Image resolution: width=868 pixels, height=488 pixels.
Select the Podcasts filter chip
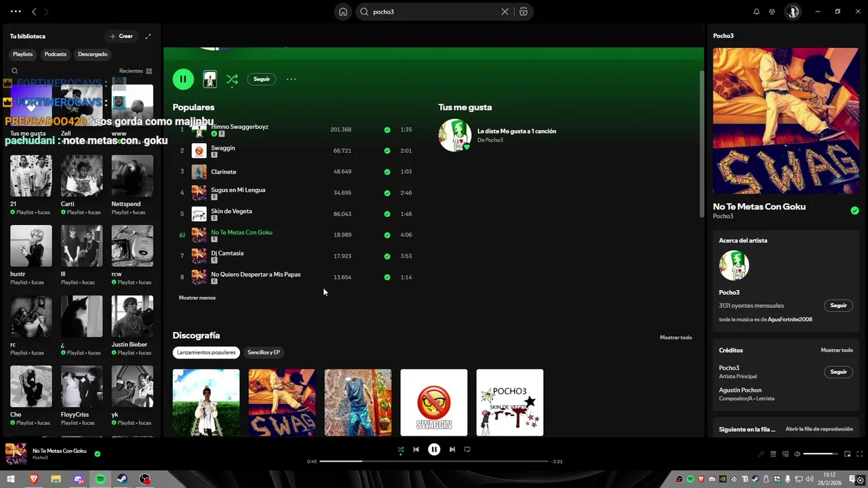pyautogui.click(x=56, y=54)
